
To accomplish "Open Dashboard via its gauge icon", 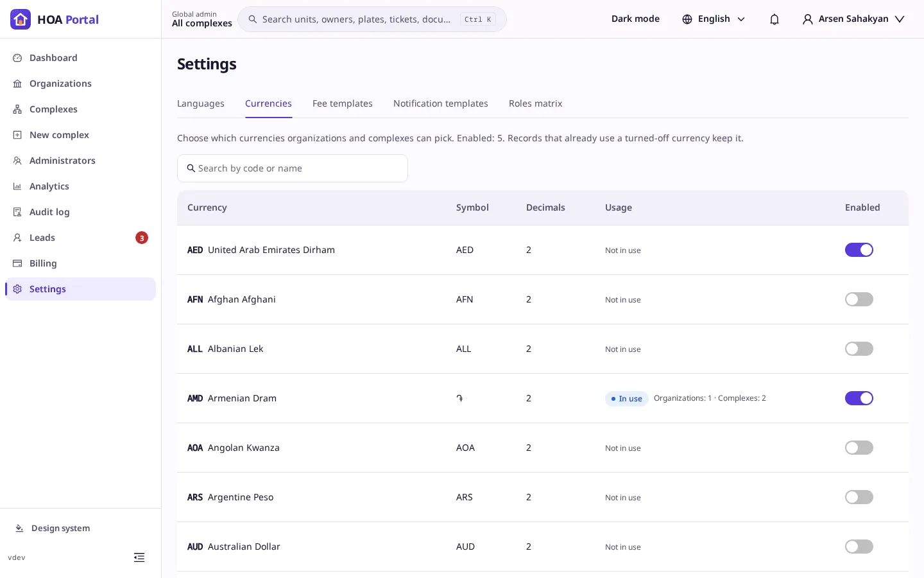I will click(17, 58).
